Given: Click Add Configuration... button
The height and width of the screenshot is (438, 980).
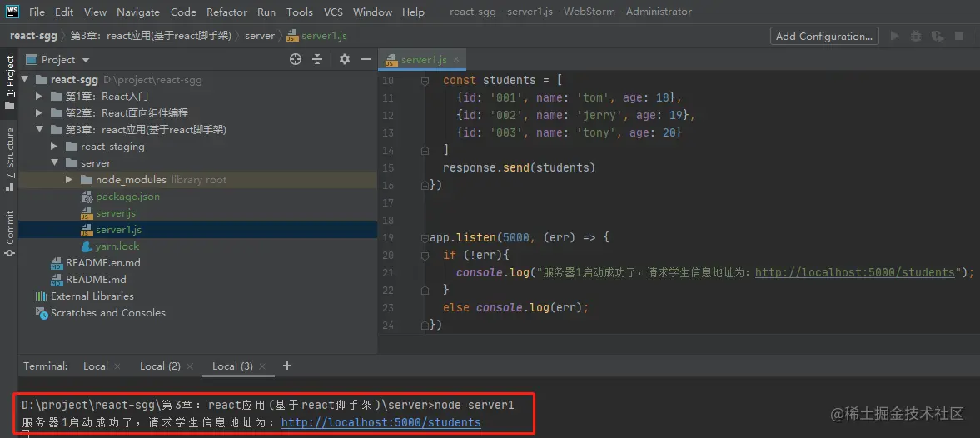Looking at the screenshot, I should pyautogui.click(x=824, y=37).
